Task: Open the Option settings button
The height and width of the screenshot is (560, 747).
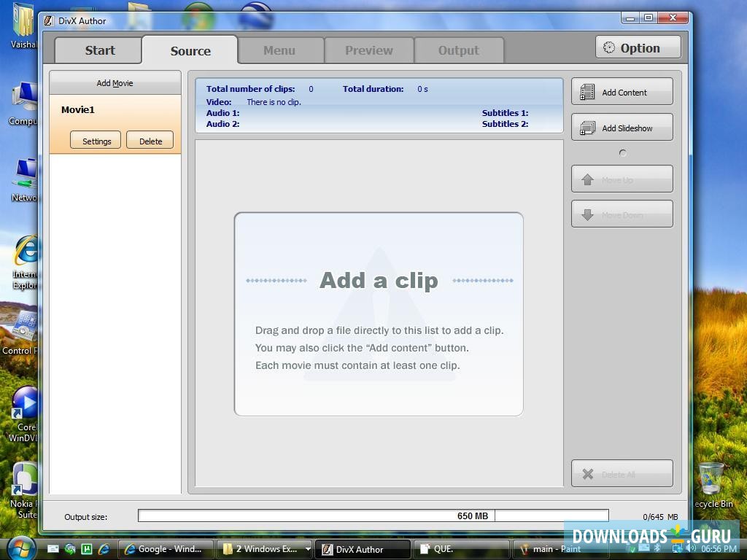Action: 638,47
